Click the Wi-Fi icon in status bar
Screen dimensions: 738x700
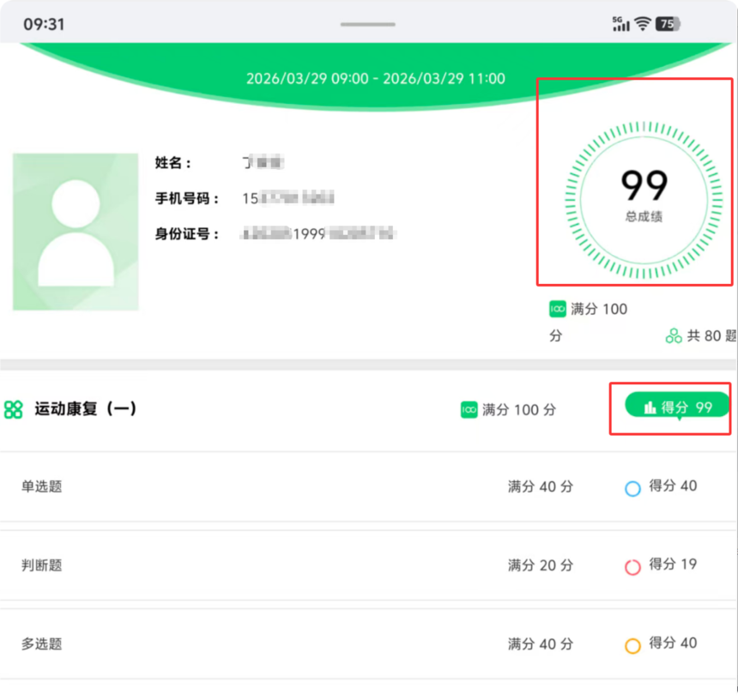(x=642, y=24)
